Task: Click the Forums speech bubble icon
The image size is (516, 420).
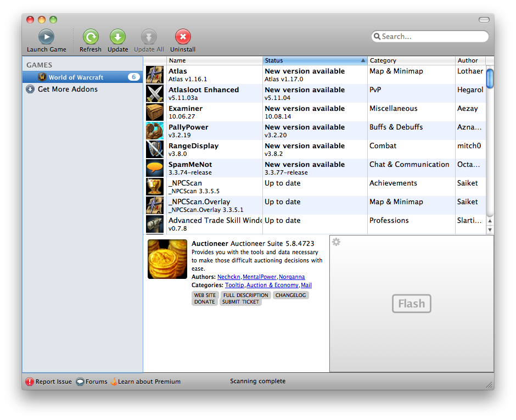Action: tap(80, 382)
